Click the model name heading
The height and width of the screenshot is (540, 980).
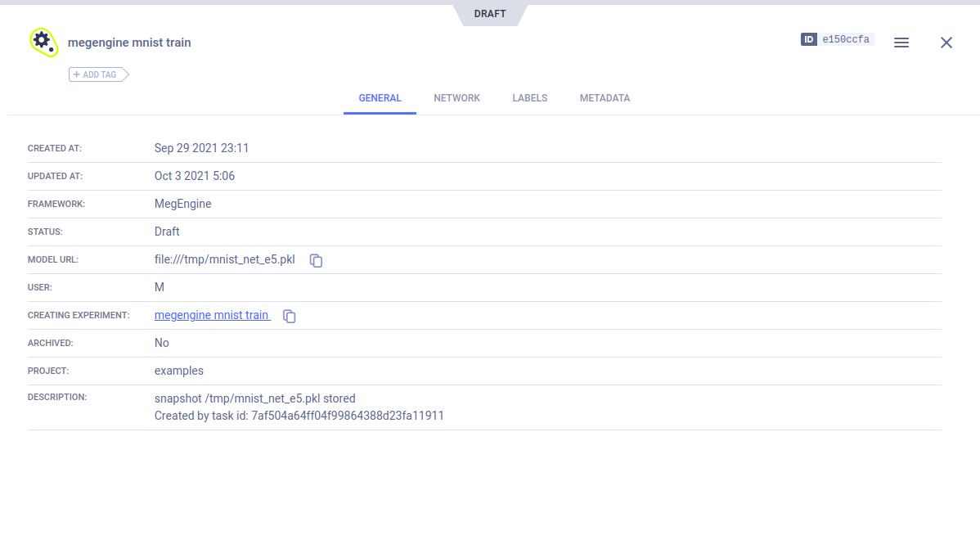coord(129,43)
